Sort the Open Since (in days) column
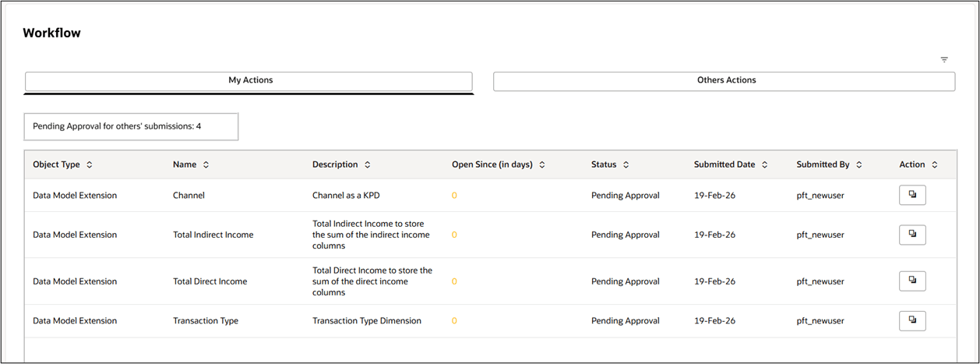Image resolution: width=980 pixels, height=364 pixels. 542,165
